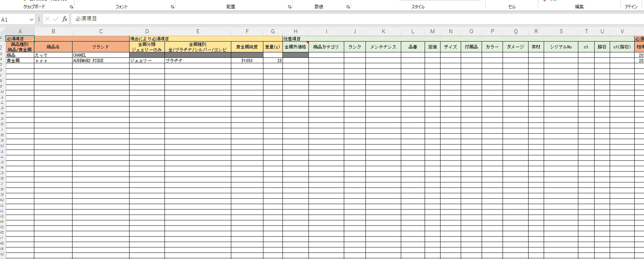
Task: Open the Font group dialog launcher
Action: pos(172,7)
